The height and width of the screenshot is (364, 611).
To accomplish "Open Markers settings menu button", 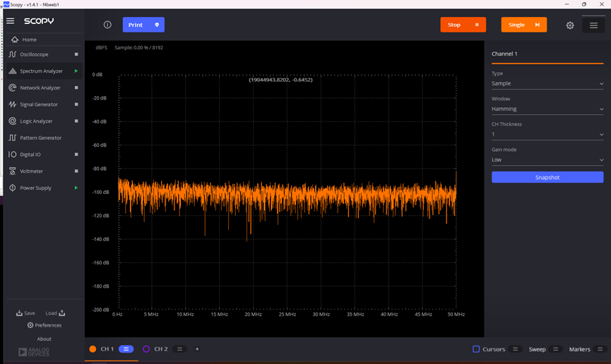I will (x=600, y=349).
